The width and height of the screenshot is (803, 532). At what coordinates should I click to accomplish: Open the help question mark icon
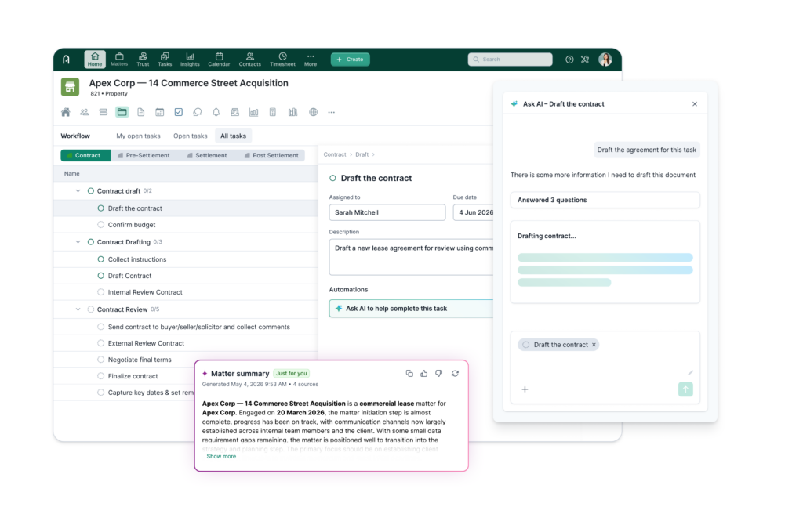click(569, 60)
